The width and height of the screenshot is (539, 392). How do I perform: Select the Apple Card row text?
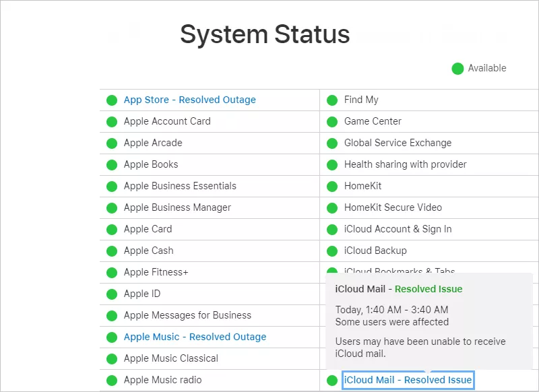coord(148,229)
